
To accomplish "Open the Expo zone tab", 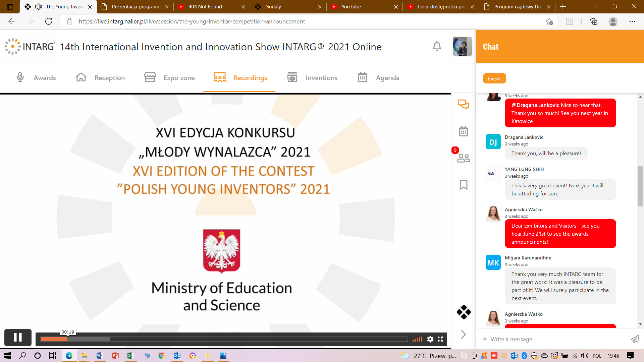I will pos(169,78).
